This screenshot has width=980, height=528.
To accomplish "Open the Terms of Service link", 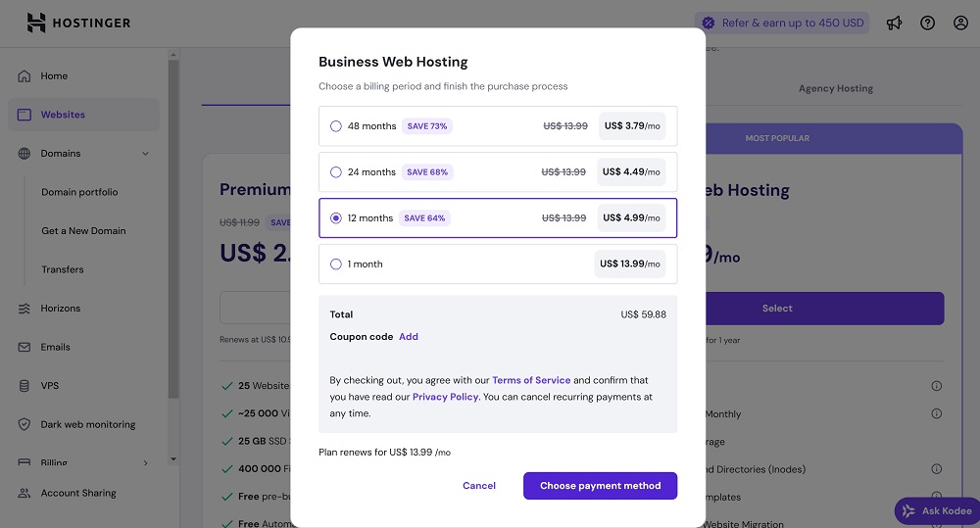I will click(x=531, y=380).
